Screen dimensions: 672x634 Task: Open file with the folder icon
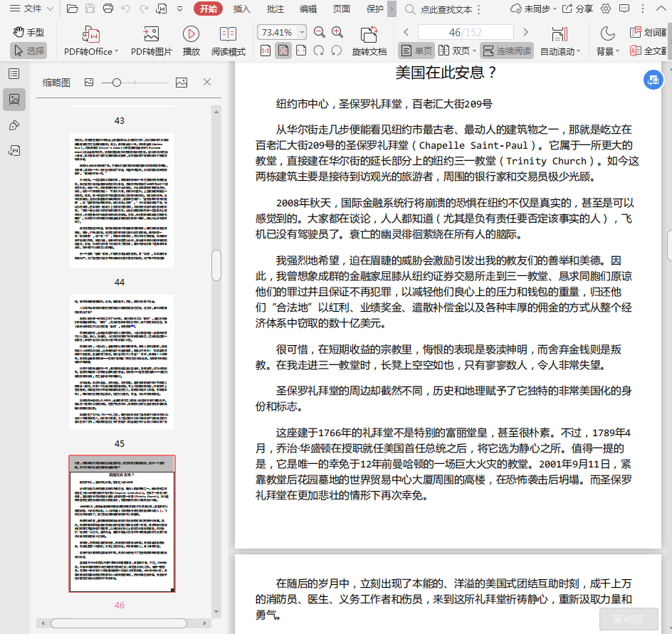pos(73,9)
